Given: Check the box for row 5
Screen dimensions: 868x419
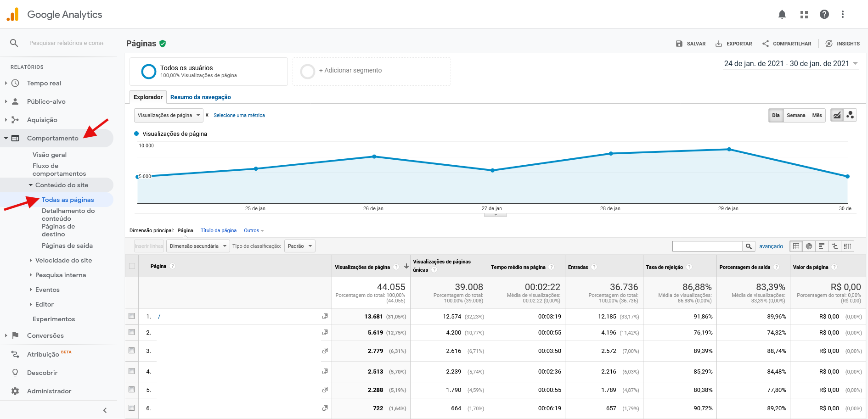Looking at the screenshot, I should tap(132, 390).
